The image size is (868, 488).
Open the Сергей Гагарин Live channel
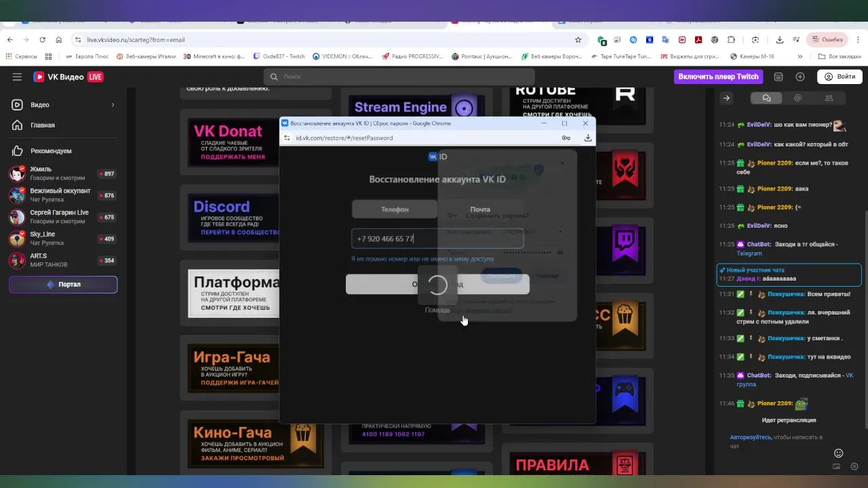(x=63, y=217)
